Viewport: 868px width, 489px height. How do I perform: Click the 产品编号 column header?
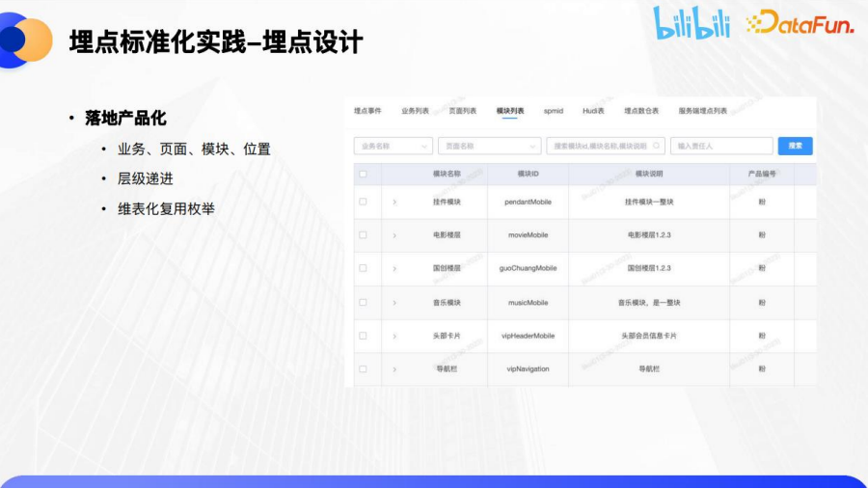(762, 174)
